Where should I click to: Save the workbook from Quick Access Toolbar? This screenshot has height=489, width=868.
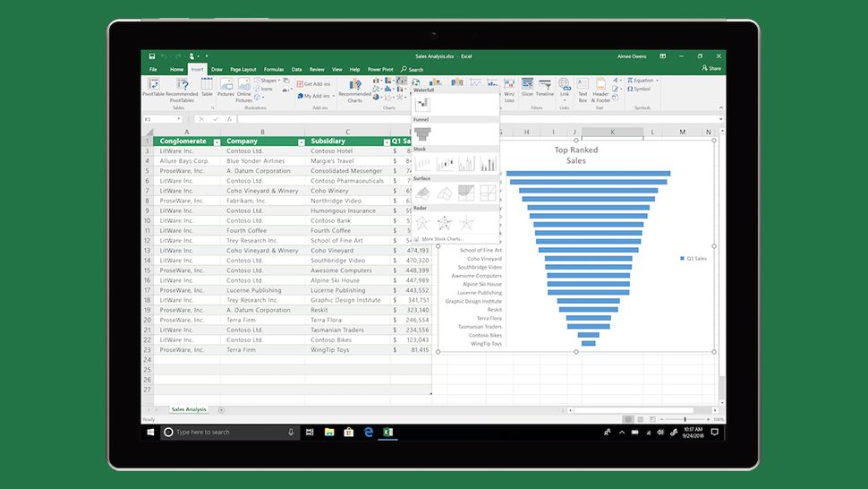pyautogui.click(x=152, y=56)
